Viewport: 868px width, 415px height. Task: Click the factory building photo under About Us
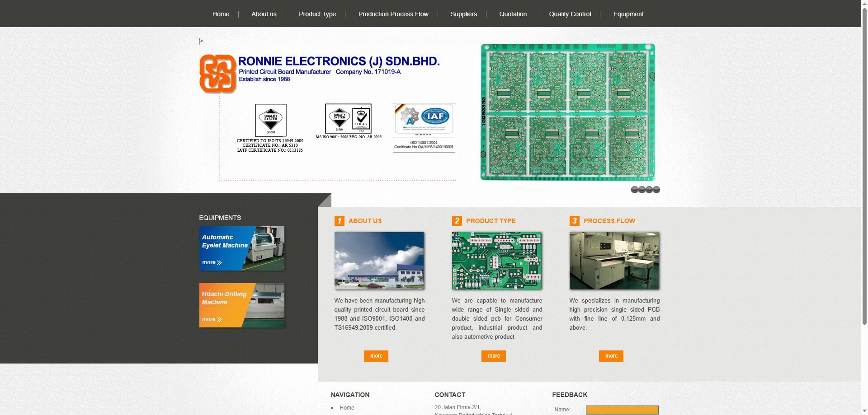tap(379, 261)
